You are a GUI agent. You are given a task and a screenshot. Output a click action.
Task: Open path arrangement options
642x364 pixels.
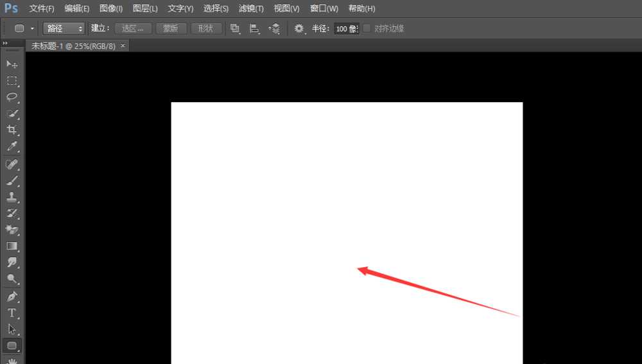tap(274, 28)
